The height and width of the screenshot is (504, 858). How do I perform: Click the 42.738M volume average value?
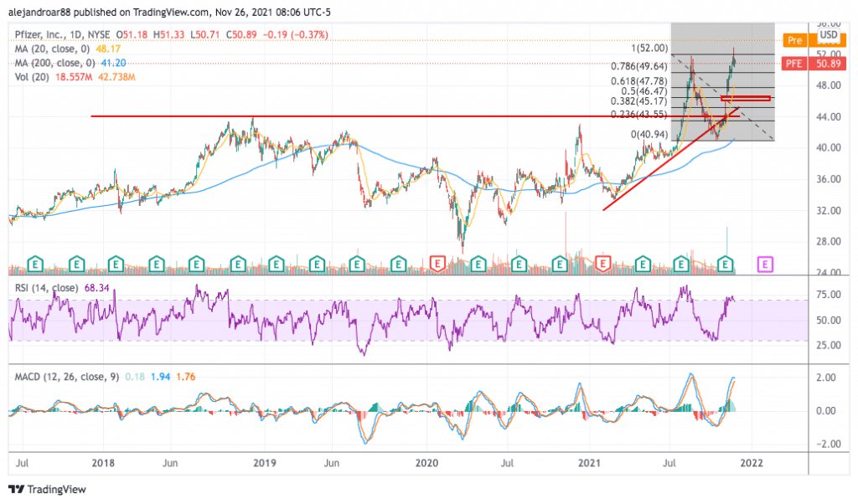click(x=116, y=77)
